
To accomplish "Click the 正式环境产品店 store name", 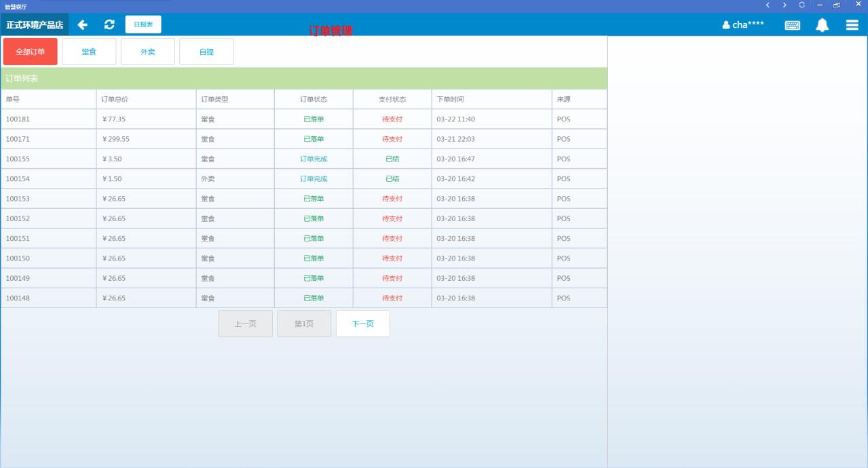I will [x=35, y=25].
